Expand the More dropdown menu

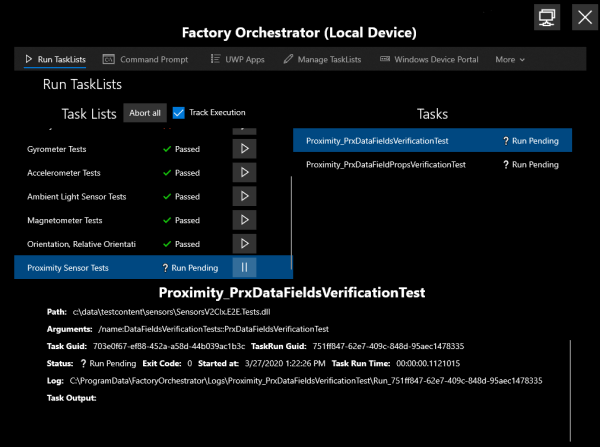coord(510,60)
